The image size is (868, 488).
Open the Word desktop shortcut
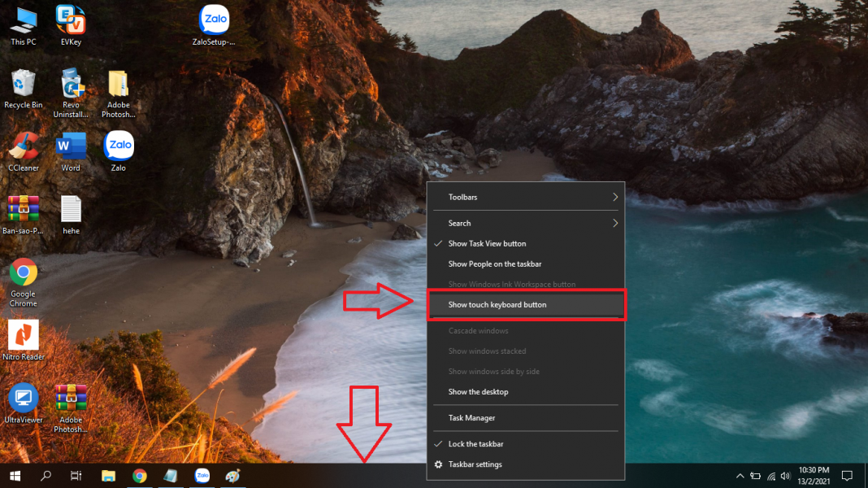[71, 149]
